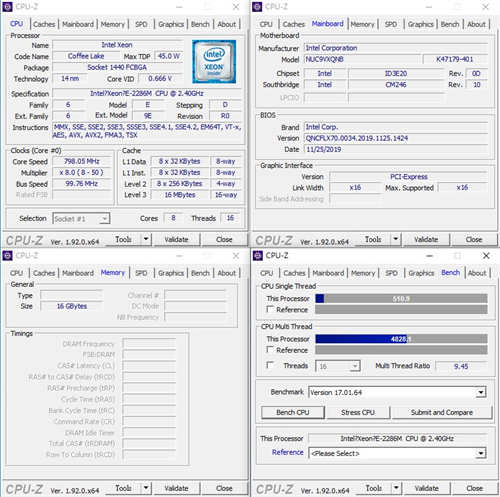The image size is (500, 497).
Task: Open the Socket #1 selection dropdown
Action: [81, 219]
